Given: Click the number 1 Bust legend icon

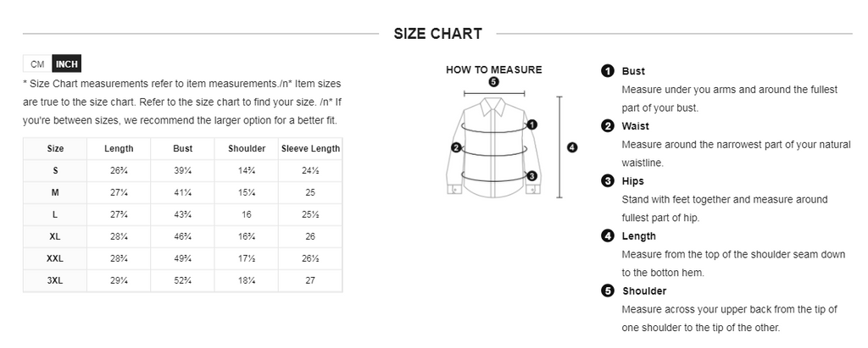Looking at the screenshot, I should point(607,71).
